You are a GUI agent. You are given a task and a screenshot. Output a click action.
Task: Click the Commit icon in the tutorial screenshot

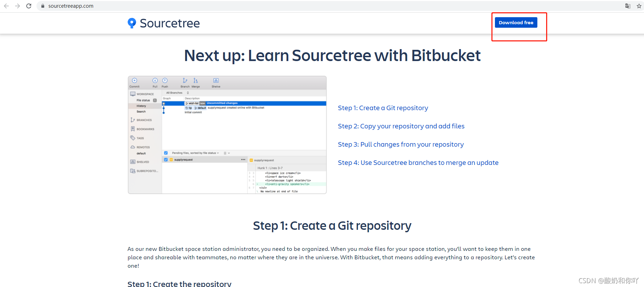pos(134,81)
